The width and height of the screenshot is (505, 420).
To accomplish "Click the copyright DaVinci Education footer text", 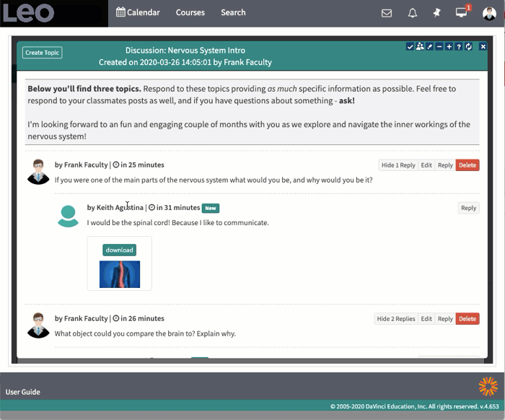I will (x=415, y=406).
